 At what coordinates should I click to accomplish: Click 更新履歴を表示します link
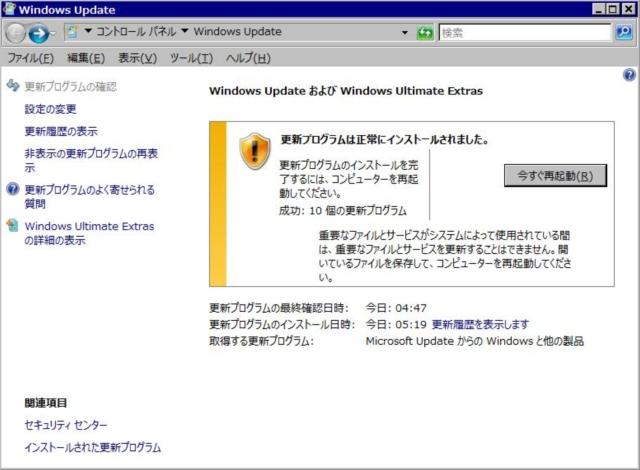click(480, 324)
